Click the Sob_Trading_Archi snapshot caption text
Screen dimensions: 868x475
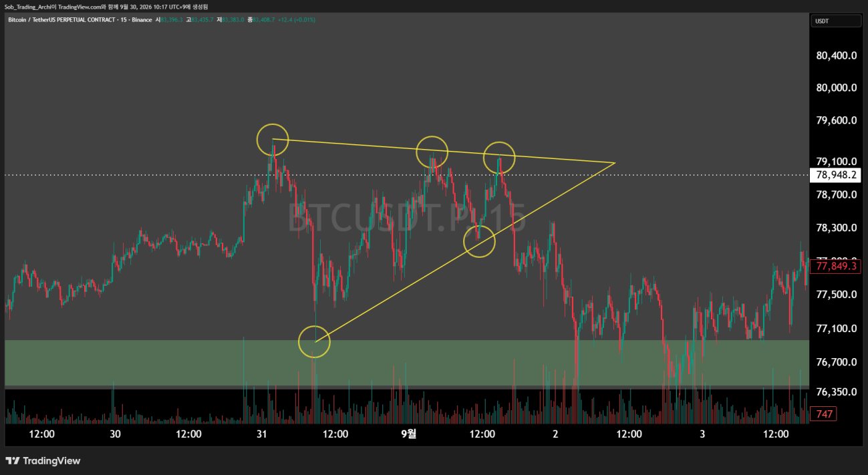point(106,6)
